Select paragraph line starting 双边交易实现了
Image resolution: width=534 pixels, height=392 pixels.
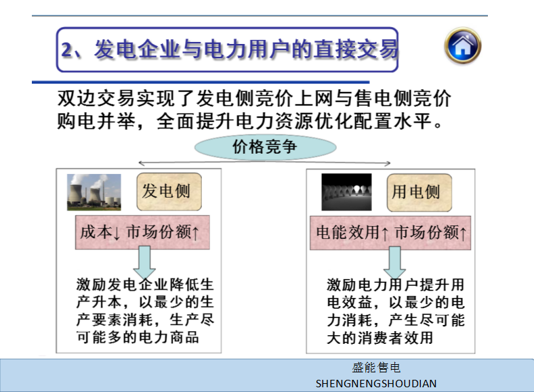tap(254, 99)
